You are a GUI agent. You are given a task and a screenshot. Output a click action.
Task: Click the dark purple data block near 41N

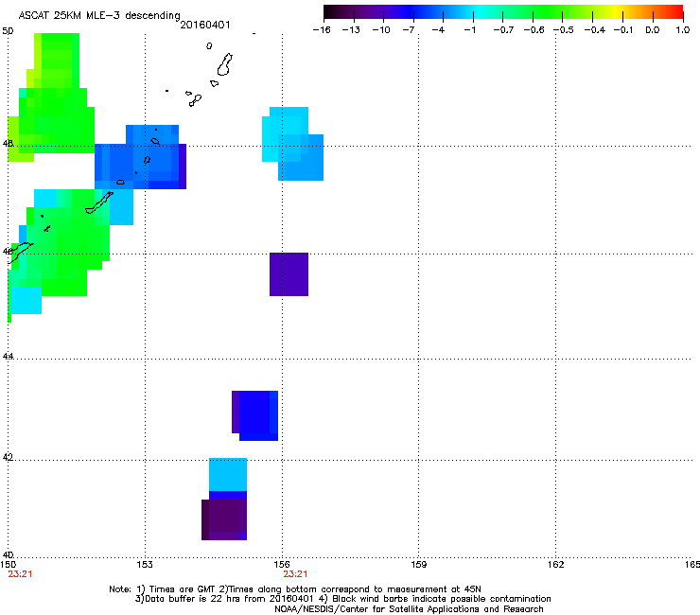coord(224,519)
